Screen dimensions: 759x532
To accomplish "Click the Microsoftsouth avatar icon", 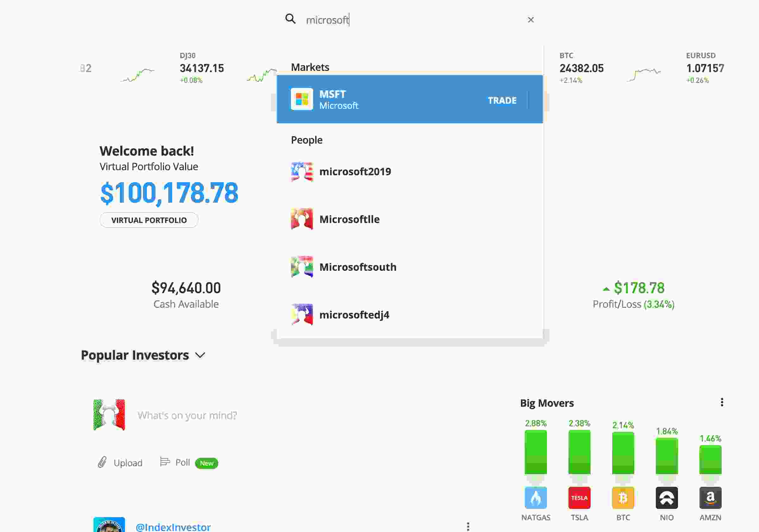I will click(x=302, y=267).
